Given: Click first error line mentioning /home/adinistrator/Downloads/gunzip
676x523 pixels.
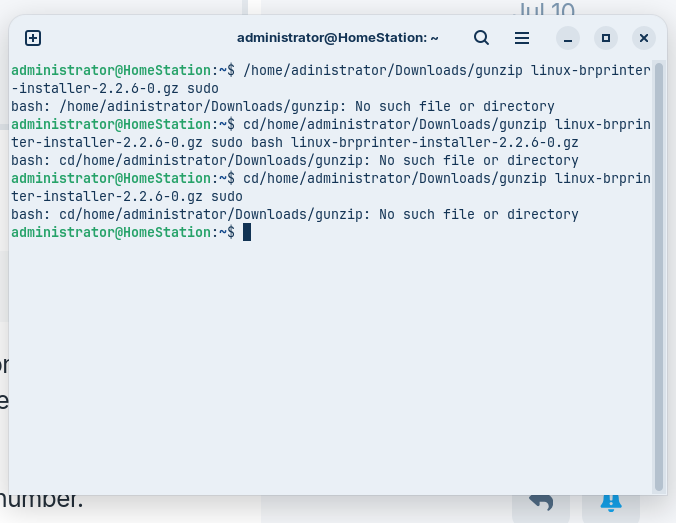Looking at the screenshot, I should click(283, 106).
